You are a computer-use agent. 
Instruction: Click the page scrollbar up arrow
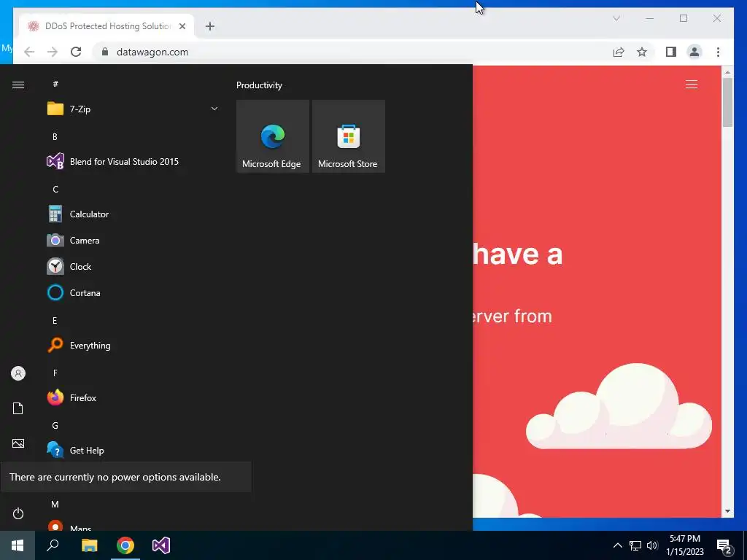click(727, 72)
